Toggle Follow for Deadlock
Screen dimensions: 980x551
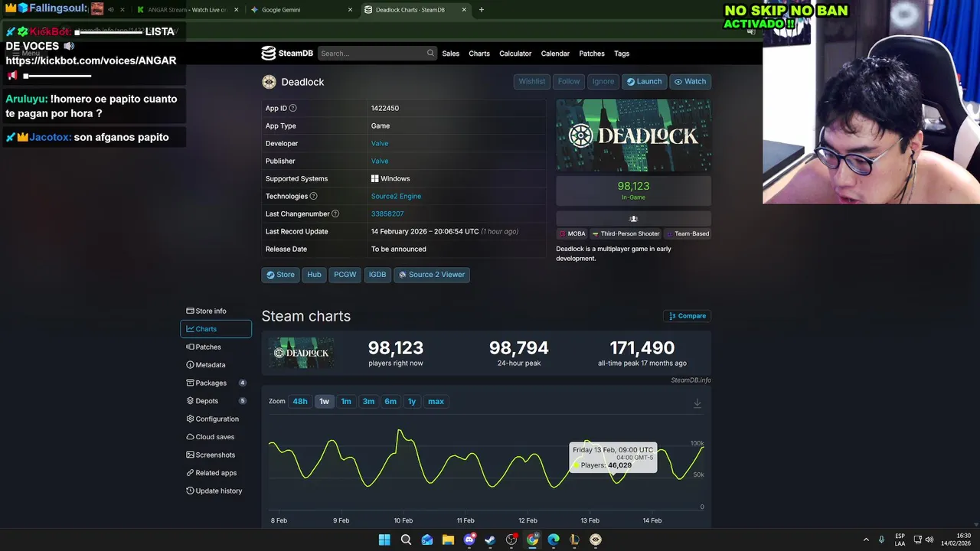[569, 82]
